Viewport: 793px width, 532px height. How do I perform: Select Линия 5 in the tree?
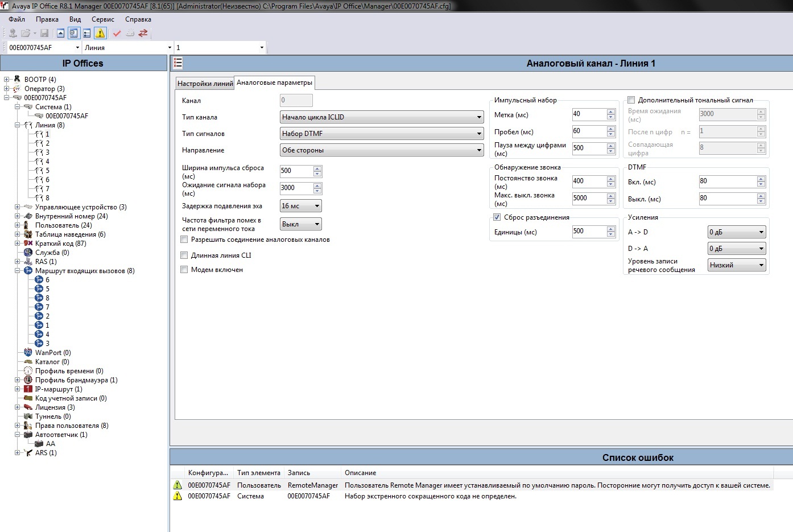coord(47,171)
